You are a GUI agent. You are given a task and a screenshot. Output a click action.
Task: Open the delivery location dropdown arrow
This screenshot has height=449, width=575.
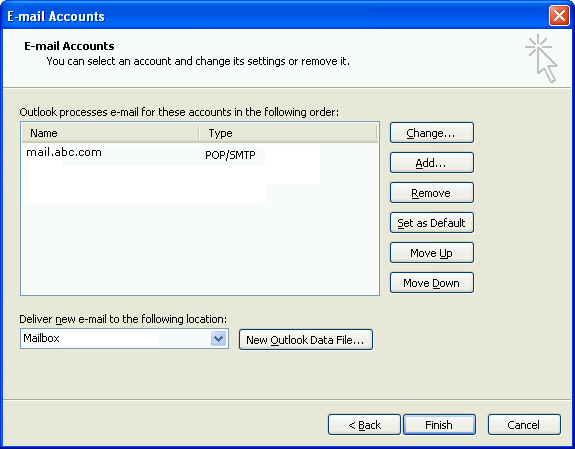pos(219,339)
